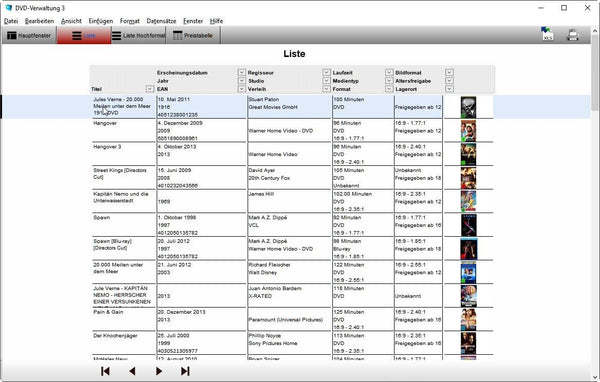Click EAN '4030521305977'
Image resolution: width=600 pixels, height=382 pixels.
(x=178, y=351)
